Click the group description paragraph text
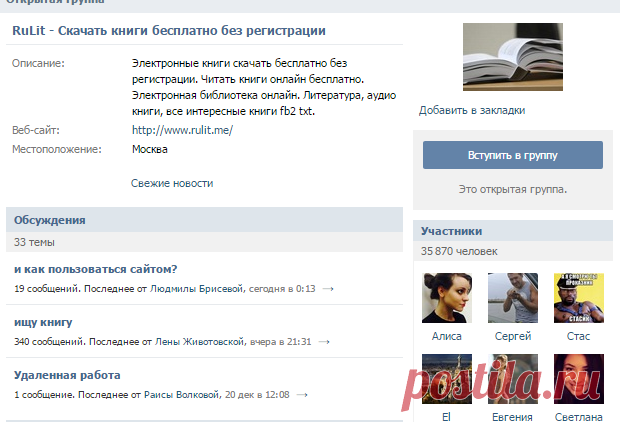620x422 pixels. [264, 87]
